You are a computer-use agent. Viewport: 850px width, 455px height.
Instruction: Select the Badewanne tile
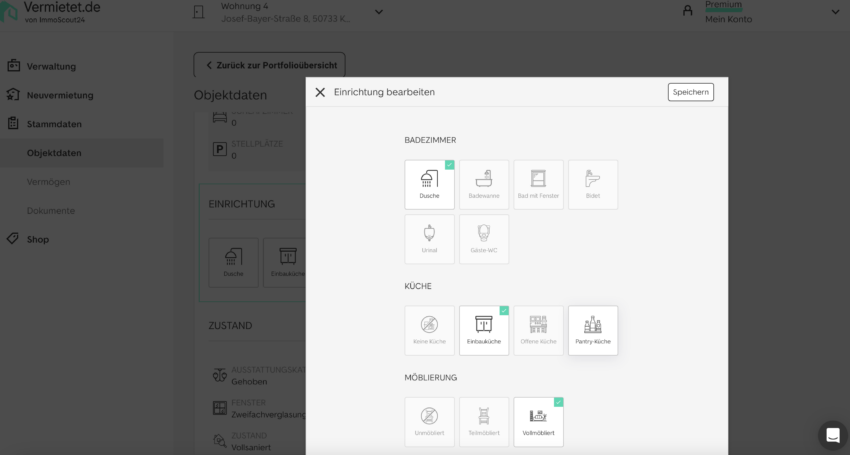pos(484,184)
